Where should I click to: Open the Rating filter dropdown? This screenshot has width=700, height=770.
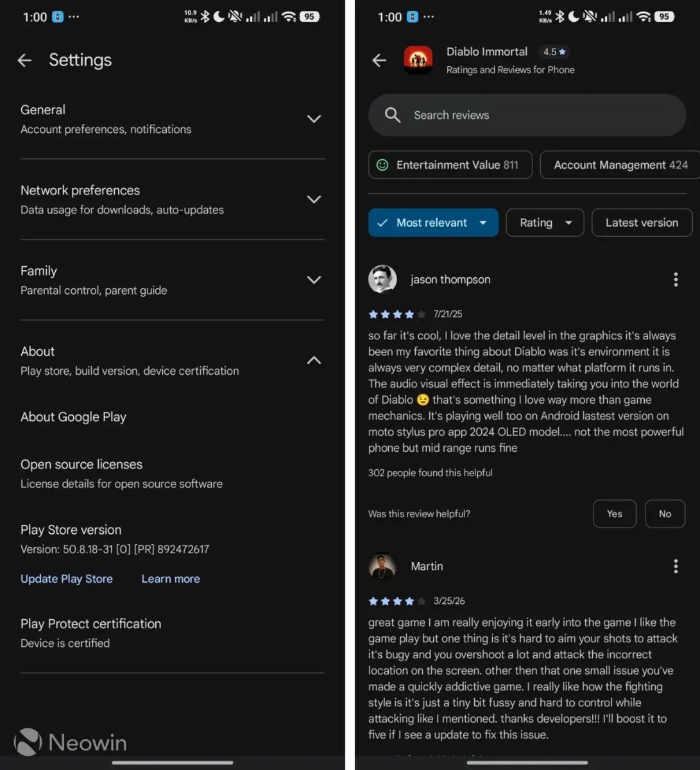coord(545,223)
